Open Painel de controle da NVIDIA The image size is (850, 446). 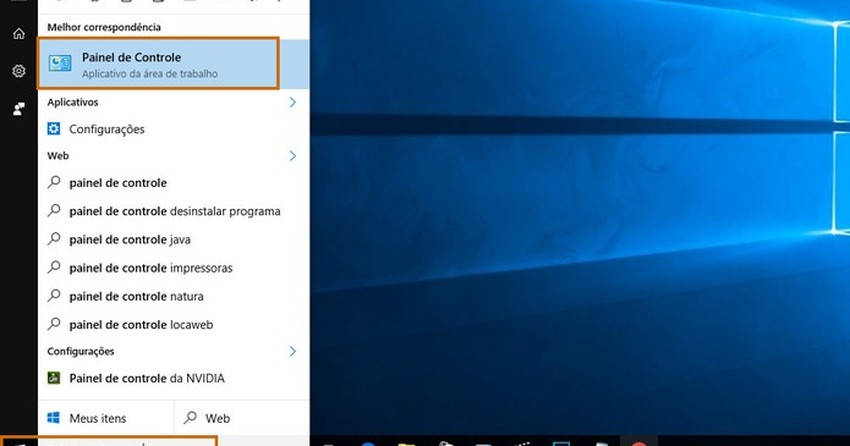[173, 378]
